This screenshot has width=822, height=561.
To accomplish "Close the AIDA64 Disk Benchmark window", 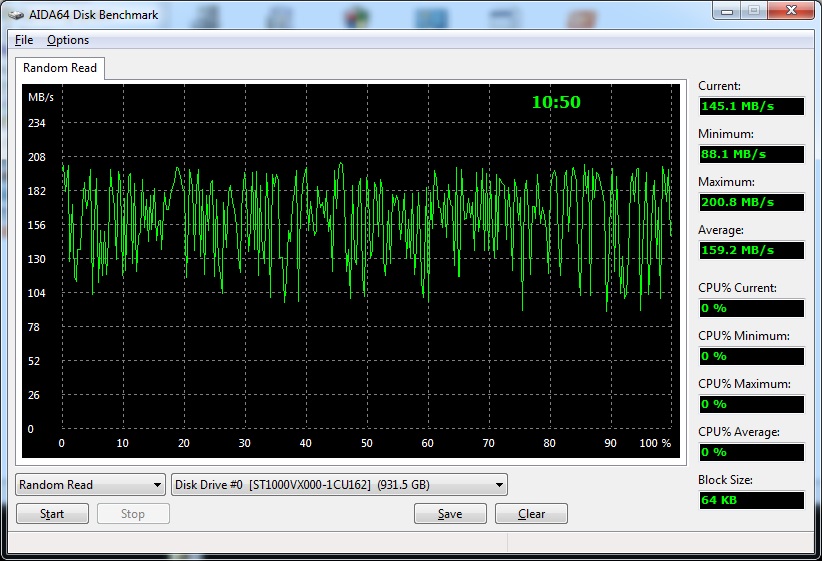I will (x=792, y=10).
